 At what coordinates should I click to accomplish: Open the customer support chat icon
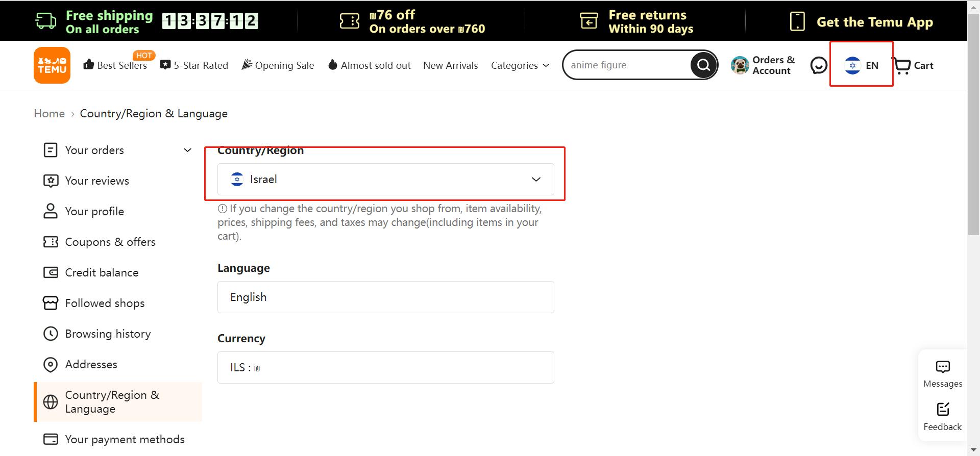point(819,65)
